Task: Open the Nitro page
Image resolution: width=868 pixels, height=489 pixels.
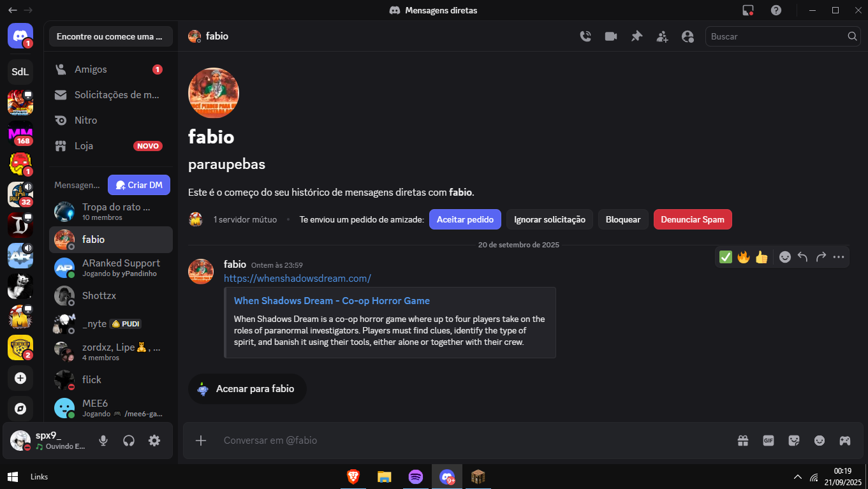Action: click(x=111, y=120)
